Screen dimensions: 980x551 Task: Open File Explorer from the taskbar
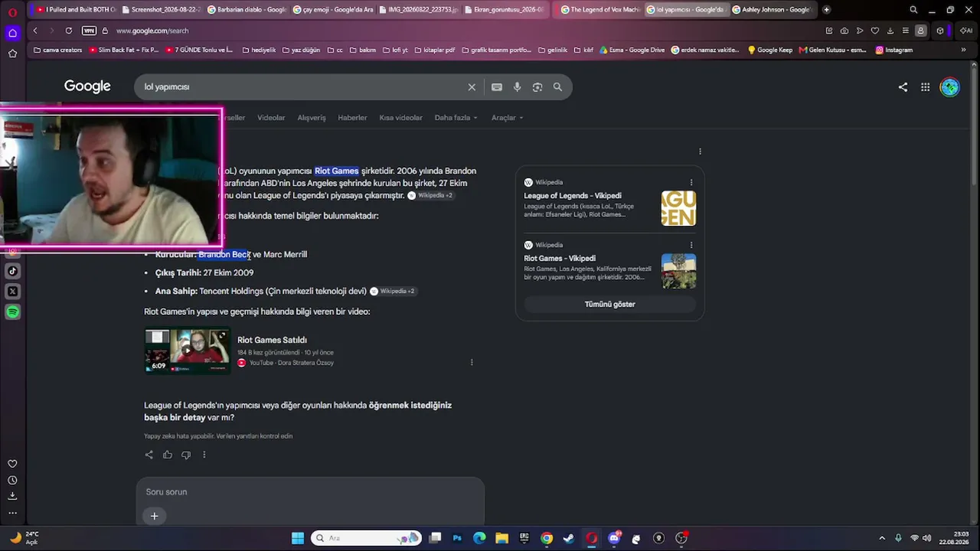[501, 538]
